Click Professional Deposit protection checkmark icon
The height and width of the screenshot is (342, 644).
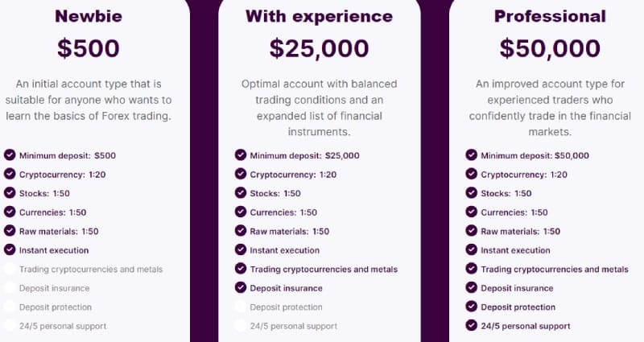click(x=472, y=307)
